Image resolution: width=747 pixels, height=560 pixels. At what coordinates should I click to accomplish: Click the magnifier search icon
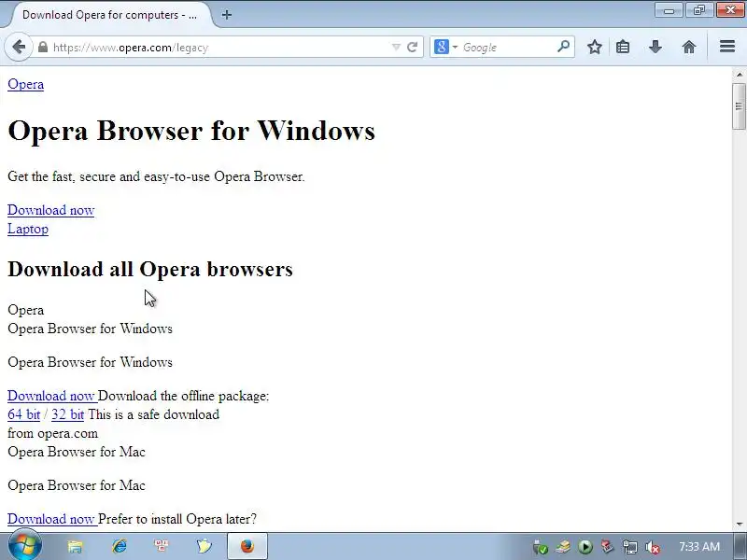(564, 47)
